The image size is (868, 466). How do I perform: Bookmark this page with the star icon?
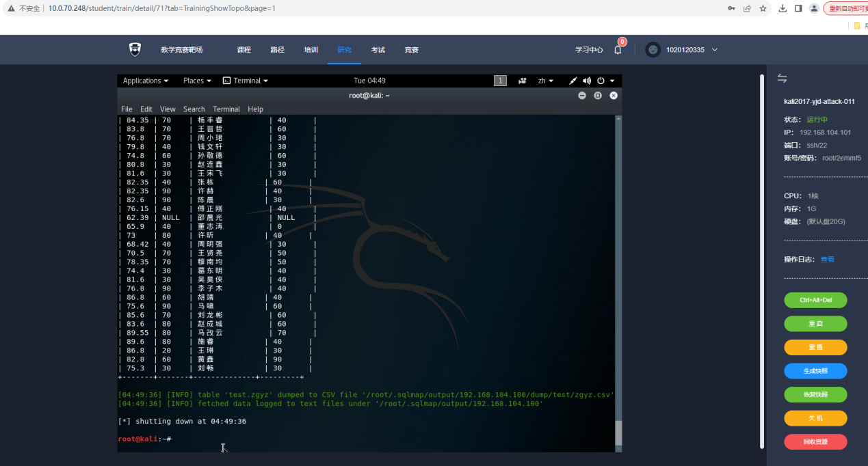pyautogui.click(x=763, y=8)
